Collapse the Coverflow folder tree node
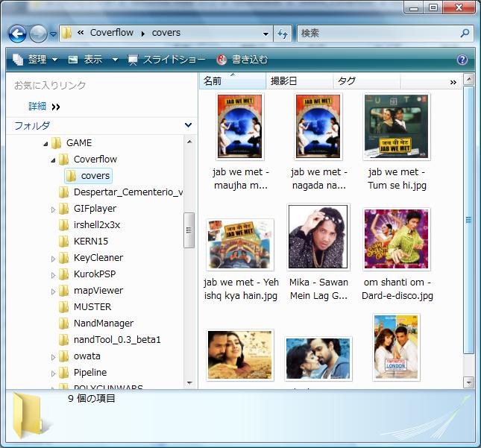 pyautogui.click(x=53, y=160)
